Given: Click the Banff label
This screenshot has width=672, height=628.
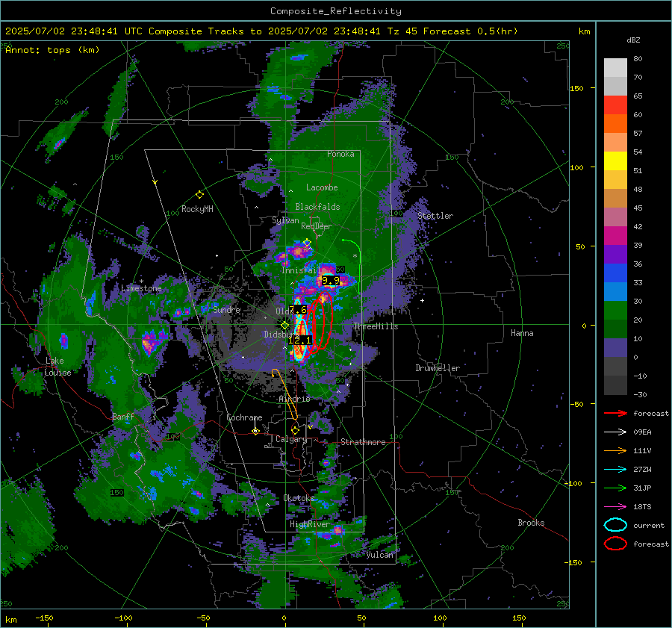Looking at the screenshot, I should click(123, 417).
